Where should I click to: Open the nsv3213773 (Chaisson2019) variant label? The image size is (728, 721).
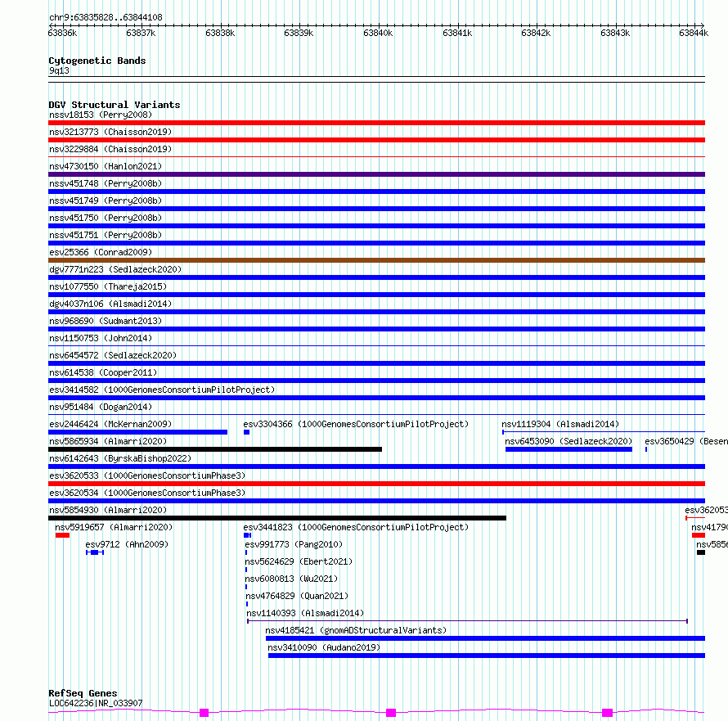(x=110, y=132)
